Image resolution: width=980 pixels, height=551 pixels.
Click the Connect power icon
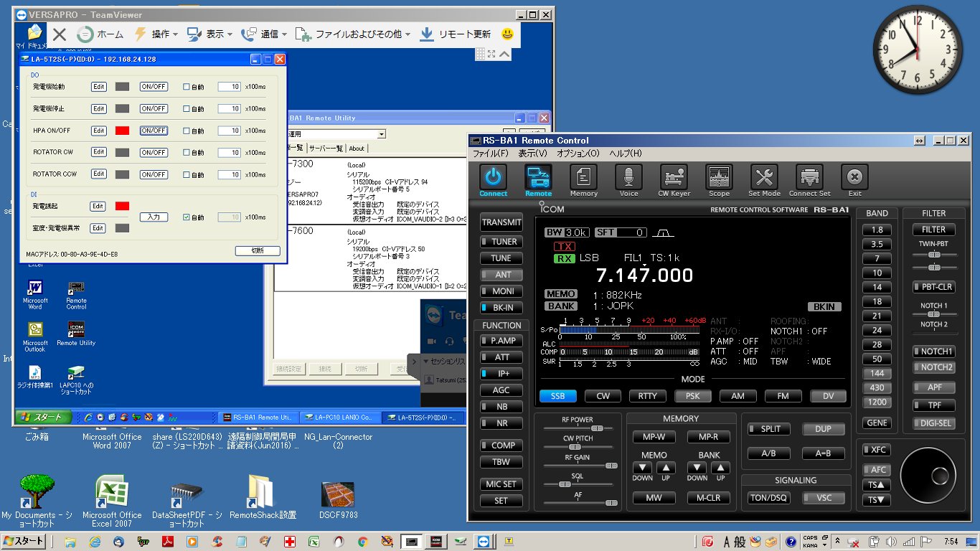(x=493, y=177)
